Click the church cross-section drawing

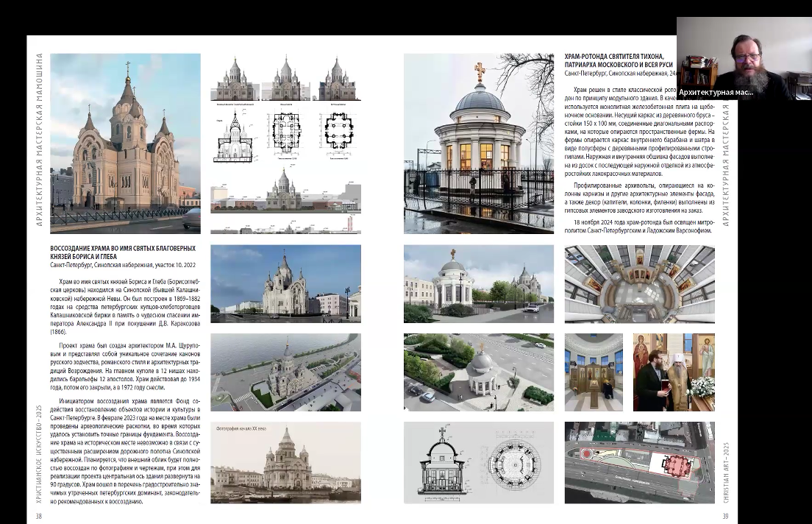(x=234, y=137)
